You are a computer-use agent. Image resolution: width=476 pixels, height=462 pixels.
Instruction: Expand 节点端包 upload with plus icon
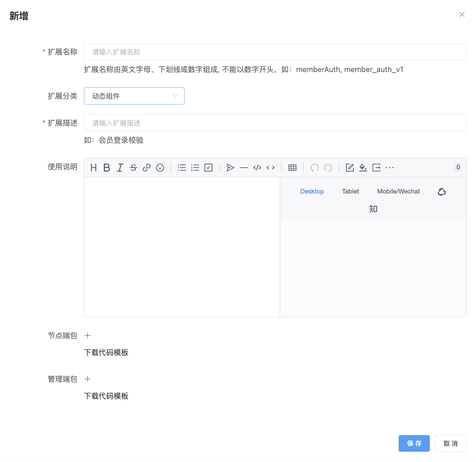coord(88,336)
